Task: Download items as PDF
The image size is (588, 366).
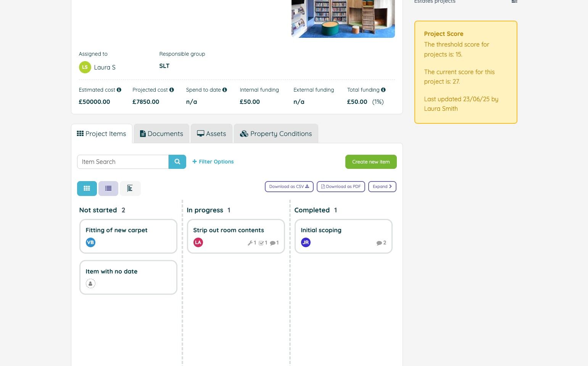Action: 341,186
